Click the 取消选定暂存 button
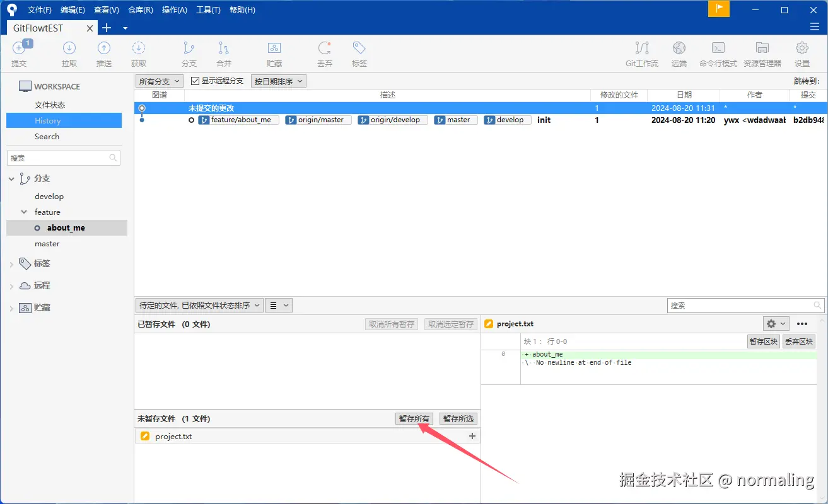This screenshot has height=504, width=828. [451, 324]
